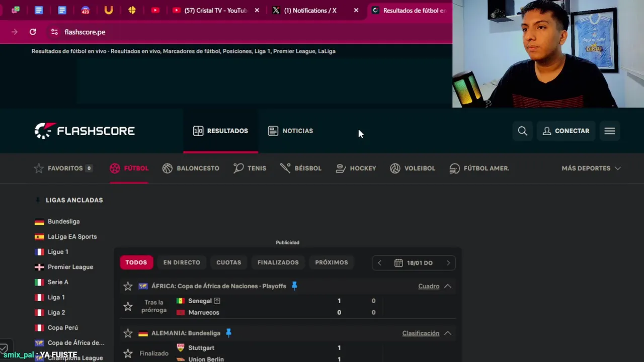This screenshot has height=362, width=644.
Task: Open the Cuadro bracket link
Action: point(429,286)
